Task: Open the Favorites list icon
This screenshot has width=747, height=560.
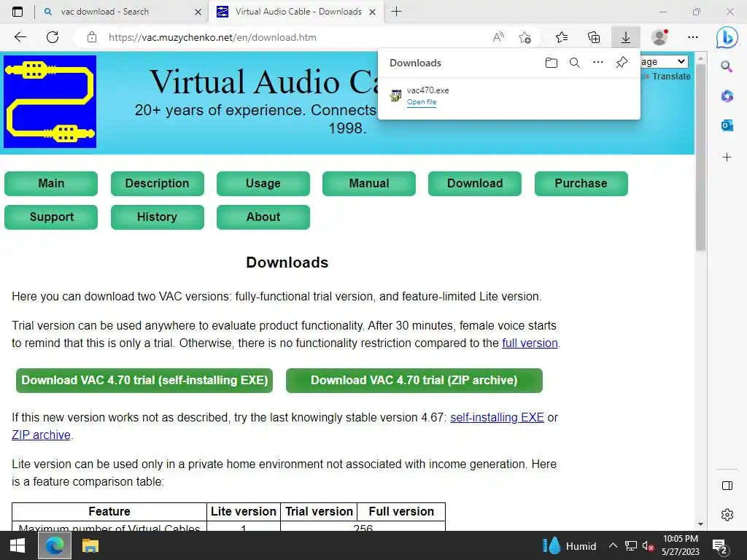Action: (x=562, y=37)
